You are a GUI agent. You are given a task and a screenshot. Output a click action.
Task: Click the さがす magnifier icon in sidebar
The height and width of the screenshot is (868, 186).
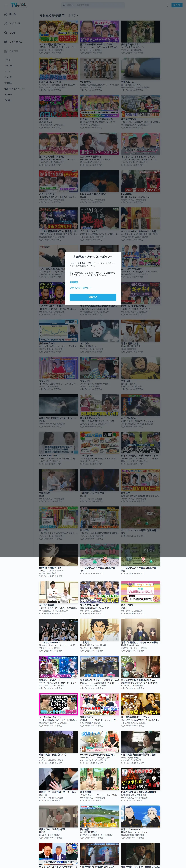click(6, 33)
